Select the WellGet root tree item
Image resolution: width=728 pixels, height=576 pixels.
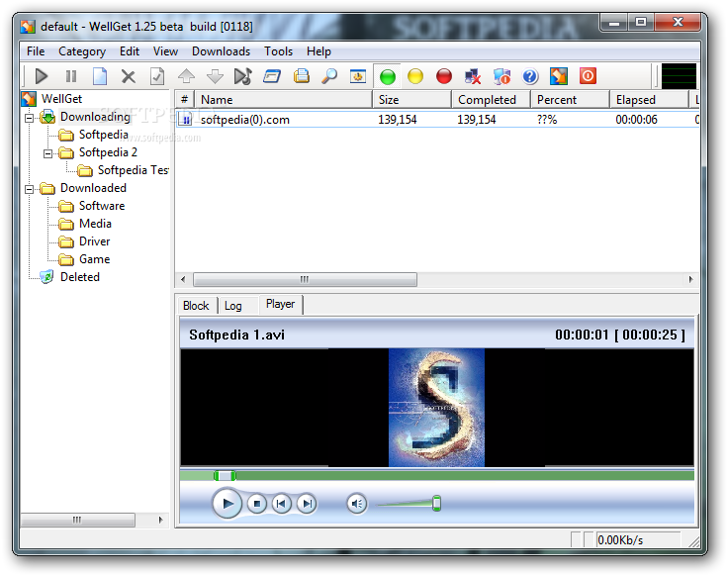[x=61, y=99]
